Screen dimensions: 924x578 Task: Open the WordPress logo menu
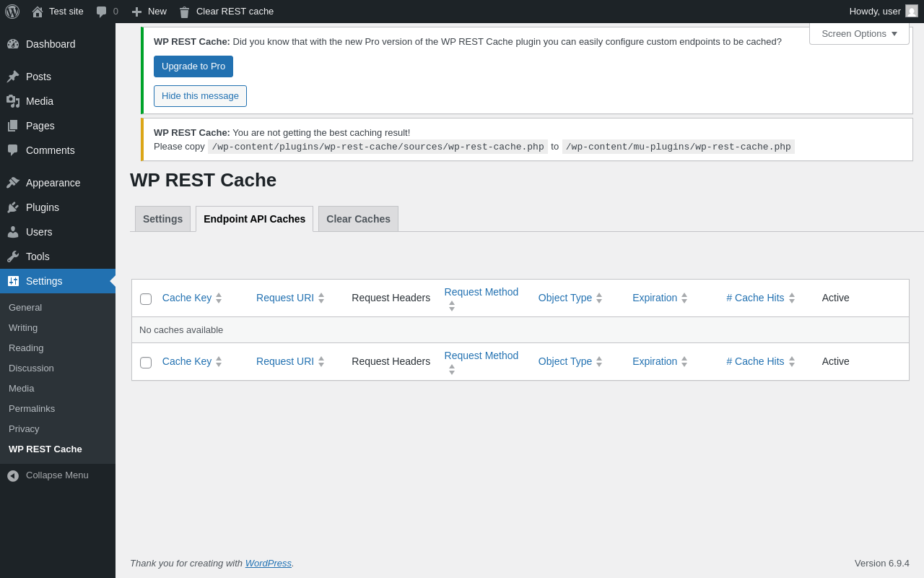12,12
